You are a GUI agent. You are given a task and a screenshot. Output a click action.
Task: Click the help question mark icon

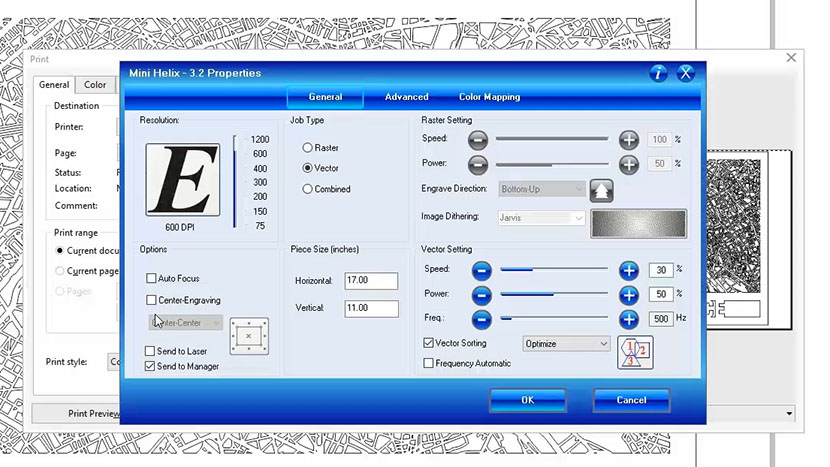[658, 73]
